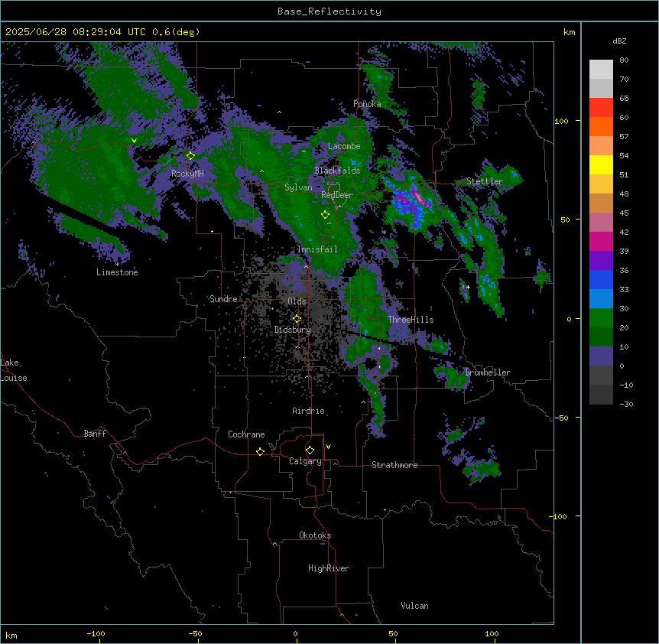This screenshot has height=644, width=659.
Task: Pick the orange 57-60 dBZ legend swatch
Action: (x=601, y=126)
